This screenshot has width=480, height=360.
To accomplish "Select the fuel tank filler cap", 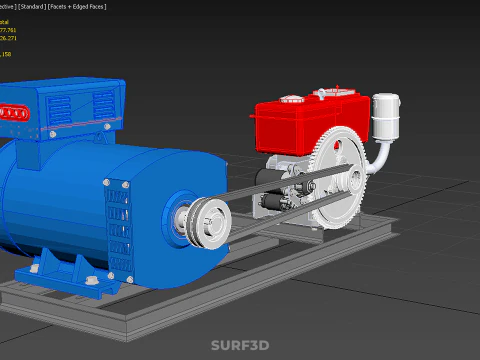I will (292, 99).
